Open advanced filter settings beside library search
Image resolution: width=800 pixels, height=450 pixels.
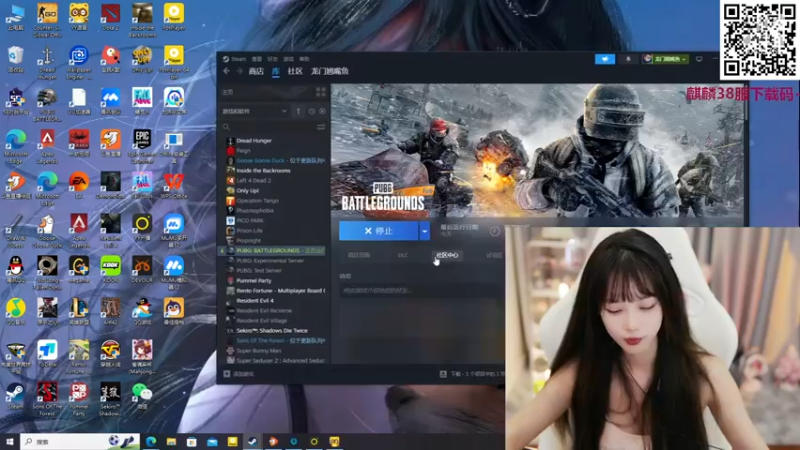pyautogui.click(x=321, y=127)
